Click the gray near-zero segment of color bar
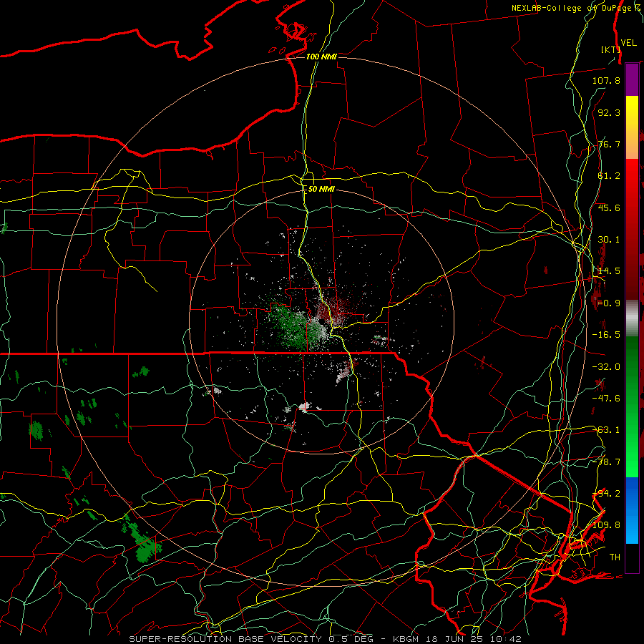The image size is (644, 644). coord(632,318)
